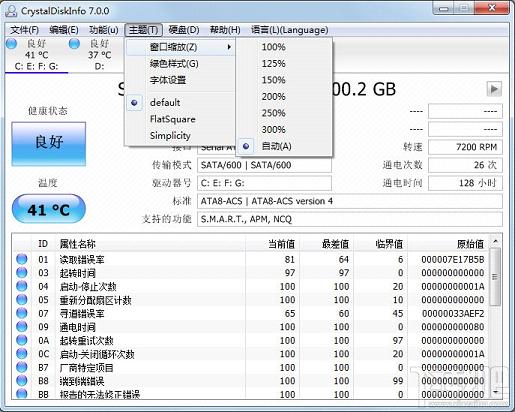515x412 pixels.
Task: Click status icon of attribute 09 通电时间
Action: pos(22,327)
